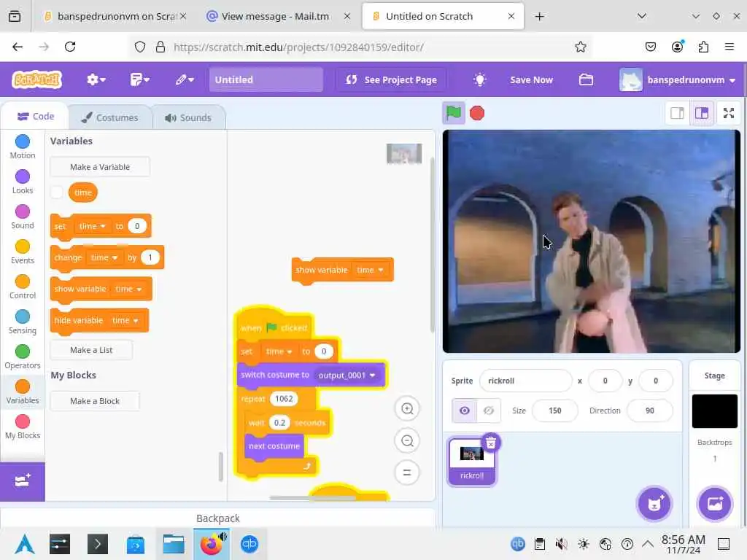Select the Events block category
This screenshot has width=747, height=560.
(23, 252)
